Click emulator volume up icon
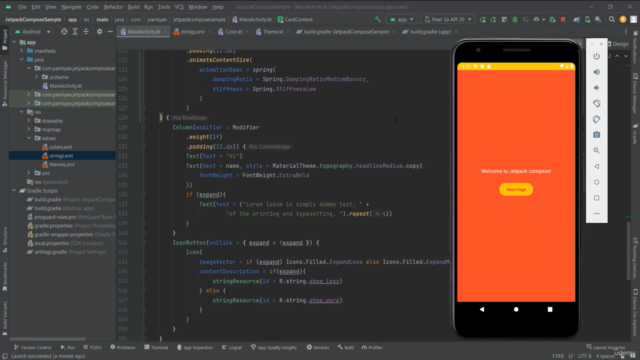The height and width of the screenshot is (360, 640). coord(596,72)
